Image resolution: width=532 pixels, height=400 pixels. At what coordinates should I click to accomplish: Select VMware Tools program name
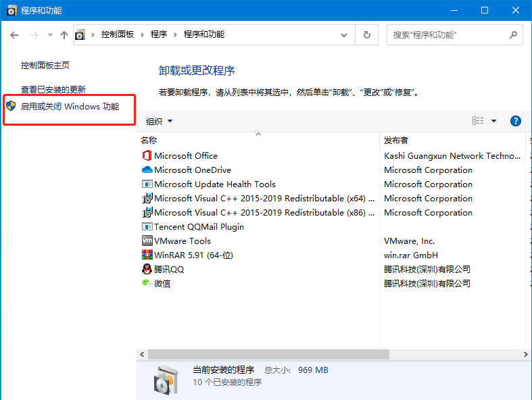pos(183,241)
